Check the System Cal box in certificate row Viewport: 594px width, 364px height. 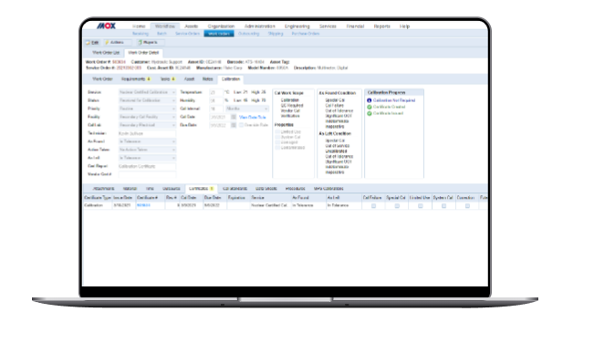click(x=443, y=205)
